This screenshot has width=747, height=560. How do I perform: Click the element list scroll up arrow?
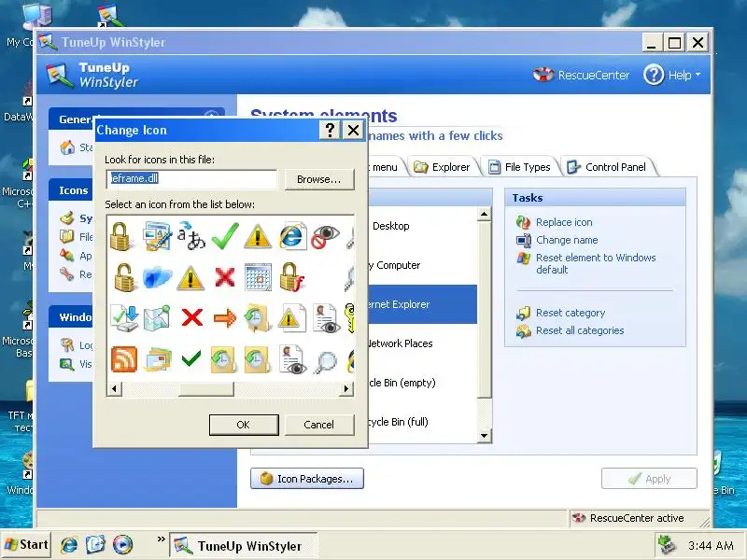(x=484, y=215)
